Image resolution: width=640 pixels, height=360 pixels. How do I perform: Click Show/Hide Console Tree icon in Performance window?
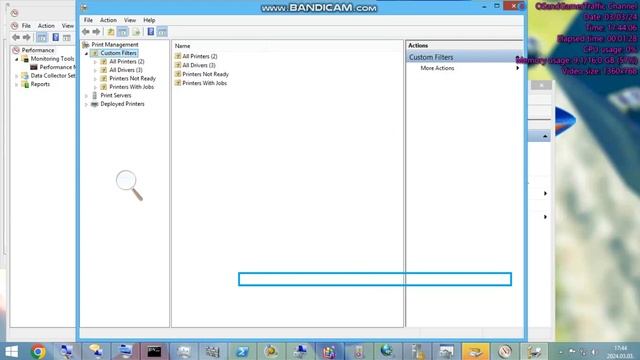(42, 38)
